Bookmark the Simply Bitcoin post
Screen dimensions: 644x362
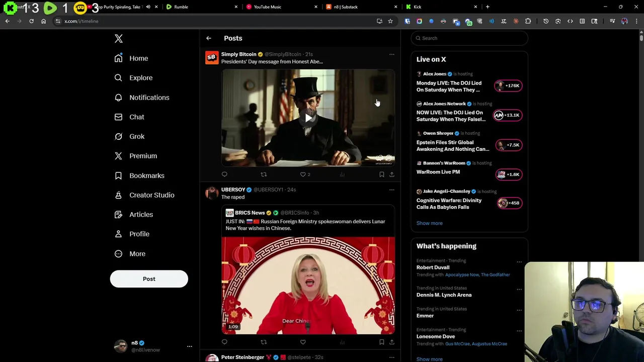coord(382,174)
